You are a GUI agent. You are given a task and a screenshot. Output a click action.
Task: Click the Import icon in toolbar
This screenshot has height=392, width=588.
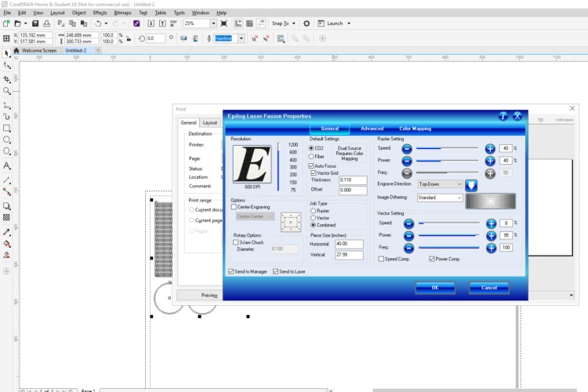(151, 24)
